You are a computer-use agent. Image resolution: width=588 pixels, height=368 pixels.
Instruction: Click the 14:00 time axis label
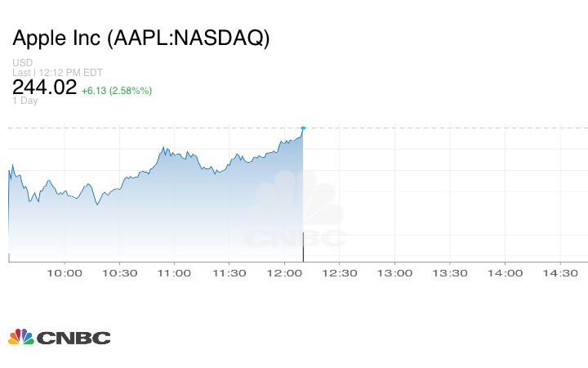(x=504, y=273)
